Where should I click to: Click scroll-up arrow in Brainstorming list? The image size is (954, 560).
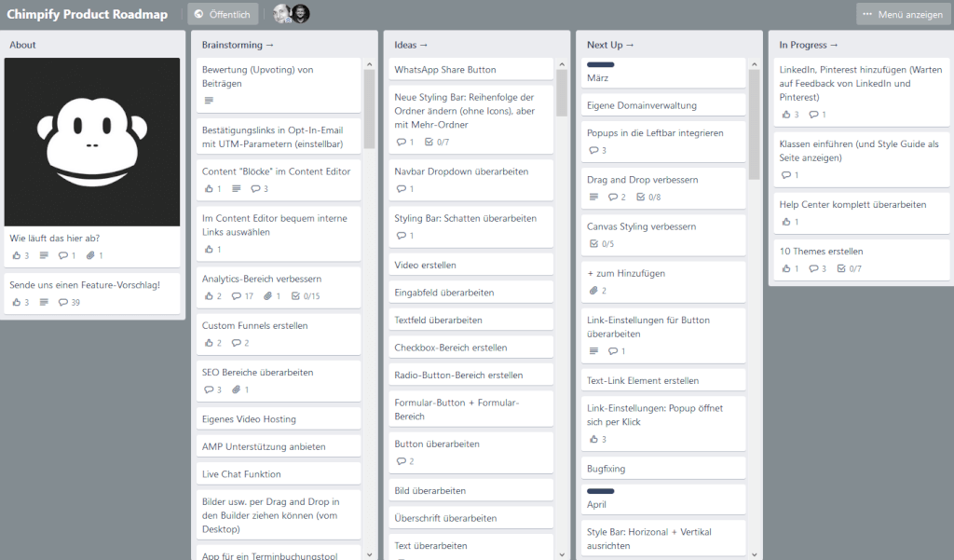369,64
